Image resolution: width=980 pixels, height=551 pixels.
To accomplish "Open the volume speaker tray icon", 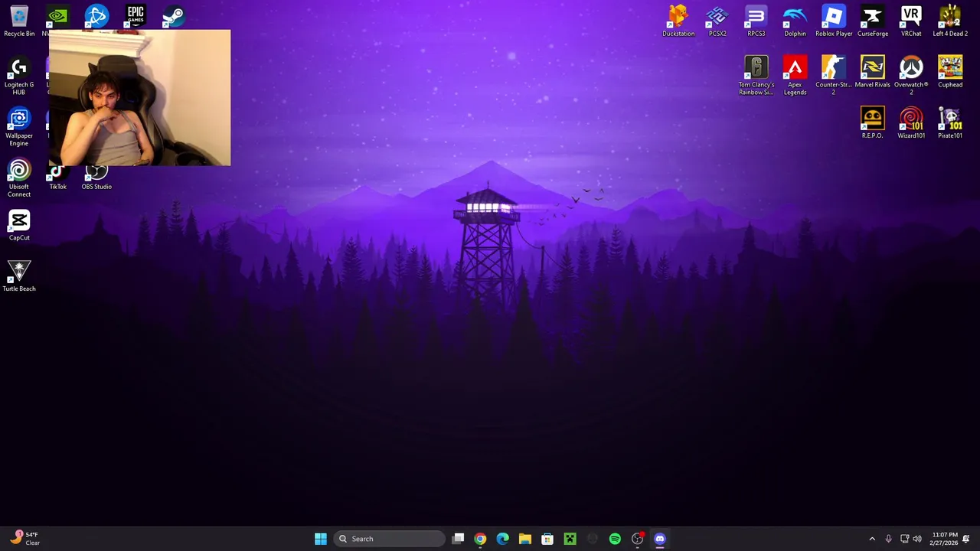I will (917, 539).
